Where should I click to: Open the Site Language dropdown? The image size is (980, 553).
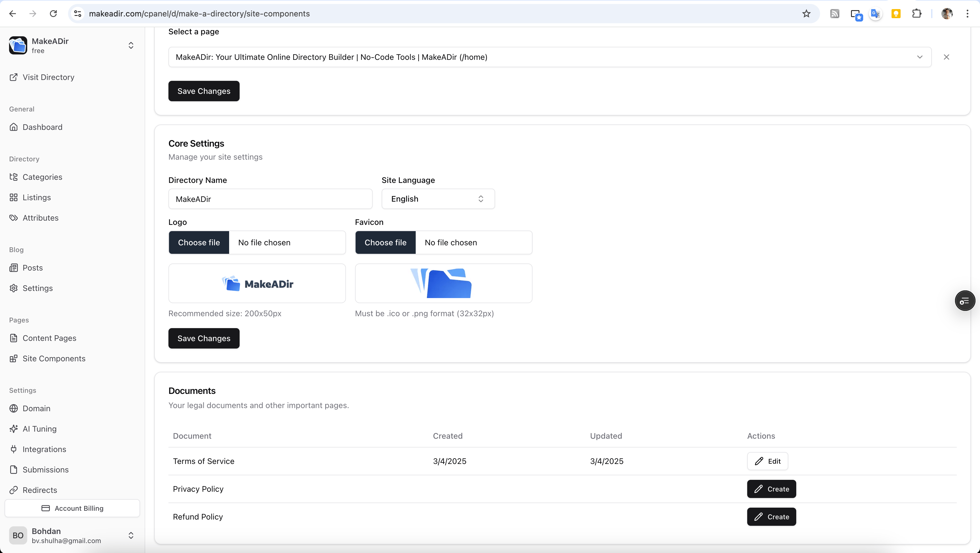[438, 199]
